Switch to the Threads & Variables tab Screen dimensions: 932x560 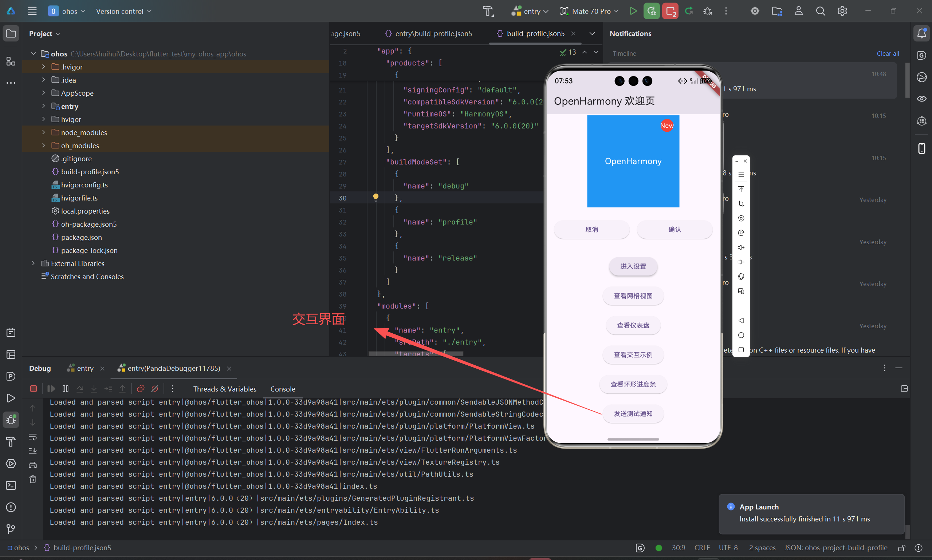click(x=225, y=389)
